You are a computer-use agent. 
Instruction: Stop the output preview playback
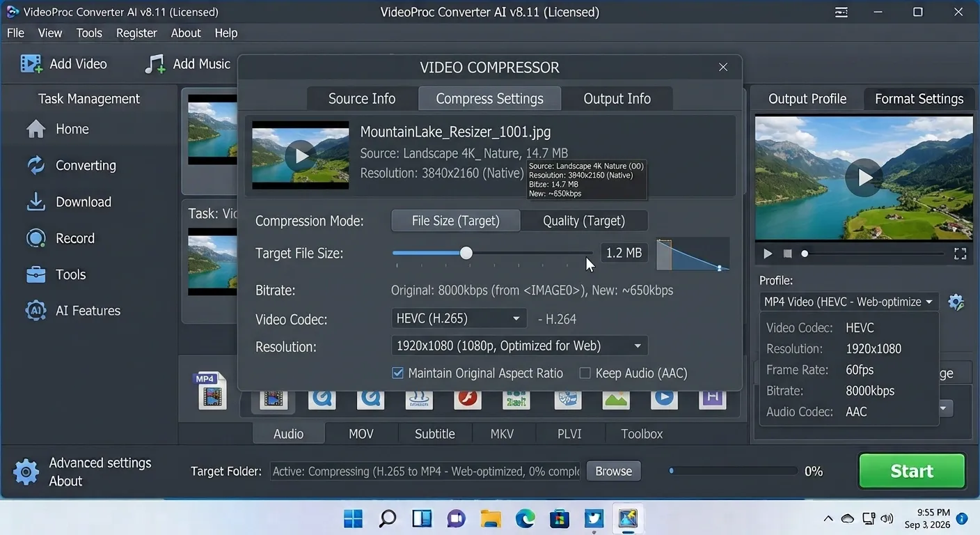787,254
